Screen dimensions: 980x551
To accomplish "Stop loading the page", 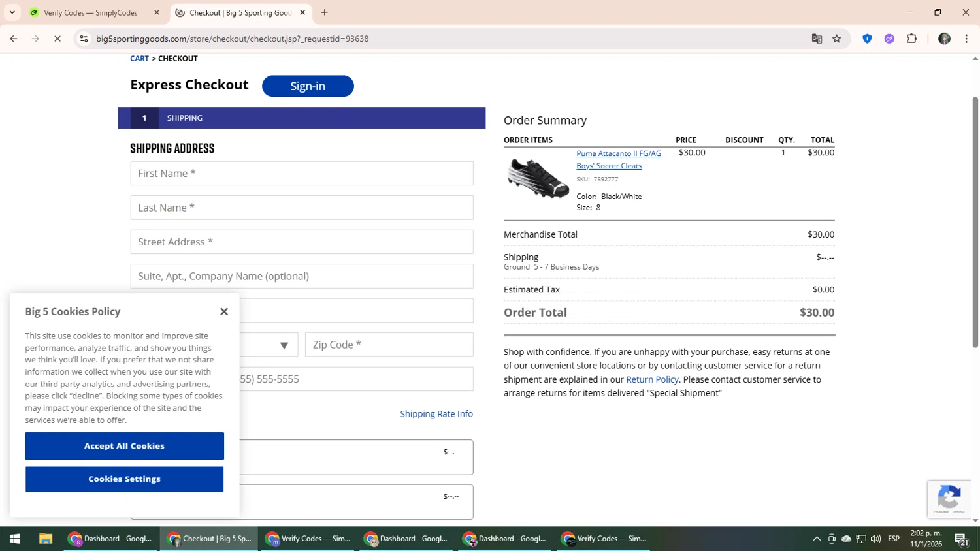I will [x=57, y=39].
